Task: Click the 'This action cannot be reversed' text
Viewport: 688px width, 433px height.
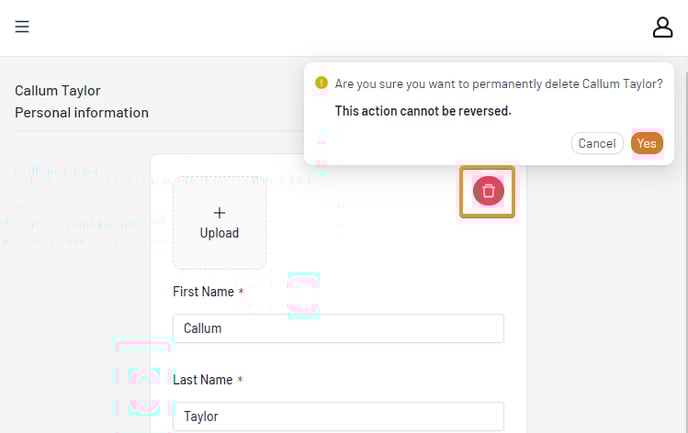Action: [x=423, y=111]
